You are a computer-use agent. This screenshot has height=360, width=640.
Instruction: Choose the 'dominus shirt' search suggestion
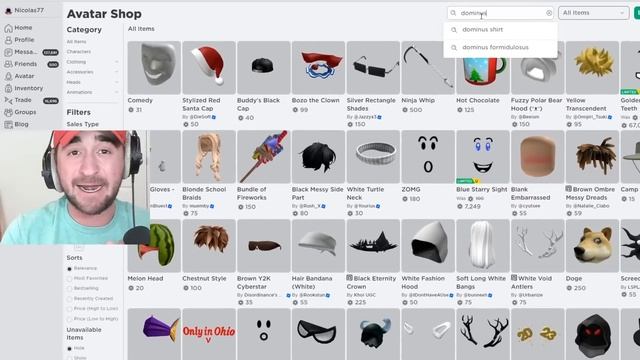coord(500,30)
